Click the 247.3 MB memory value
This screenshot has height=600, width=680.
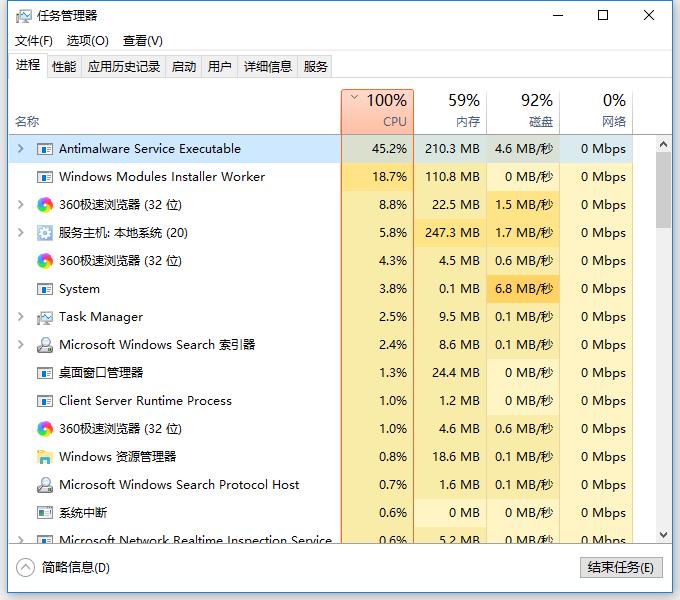tap(452, 233)
